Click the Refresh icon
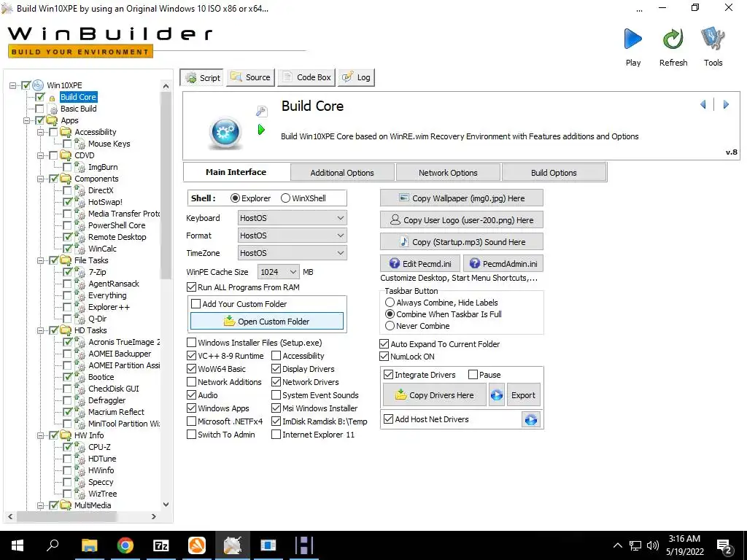 tap(673, 39)
